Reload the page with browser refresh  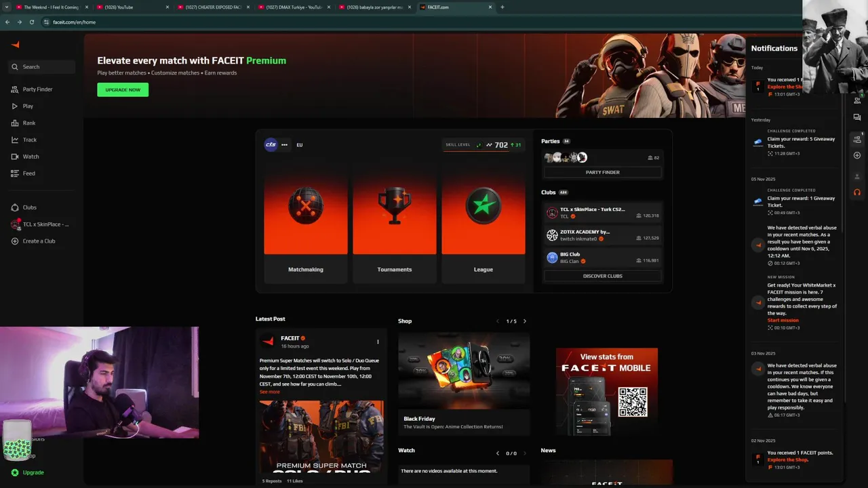tap(31, 22)
